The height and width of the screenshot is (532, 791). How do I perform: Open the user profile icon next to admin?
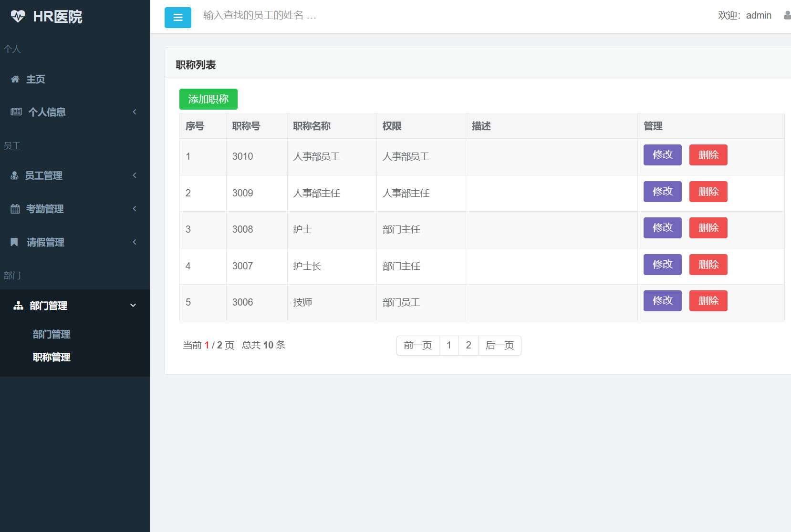786,15
